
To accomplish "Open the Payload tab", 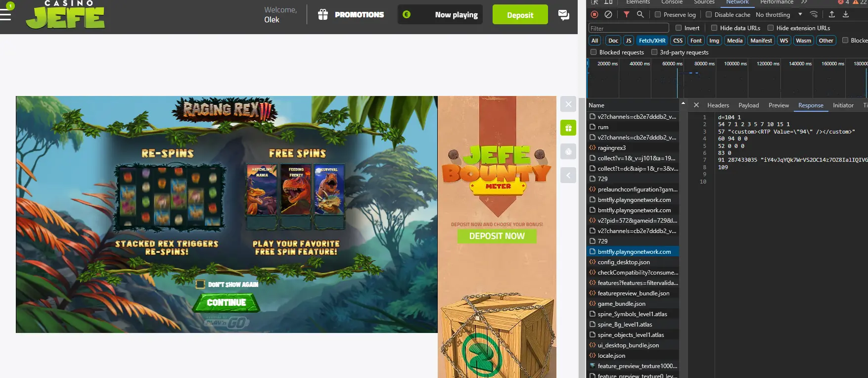I will click(x=748, y=105).
